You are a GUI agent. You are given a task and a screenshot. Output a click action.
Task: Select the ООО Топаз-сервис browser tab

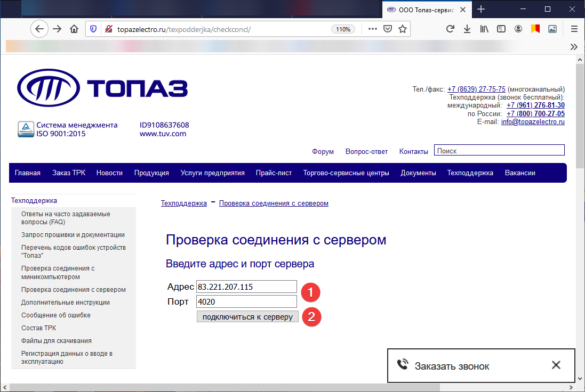(427, 10)
